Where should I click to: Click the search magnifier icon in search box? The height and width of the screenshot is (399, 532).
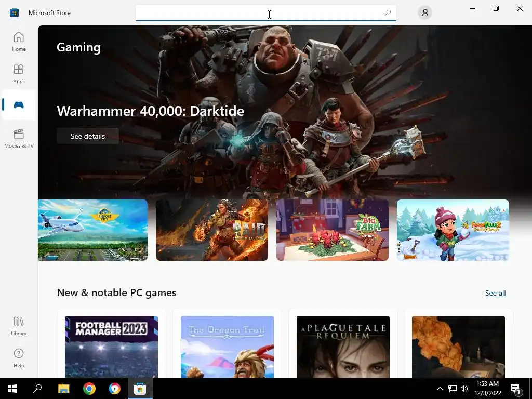[x=388, y=13]
